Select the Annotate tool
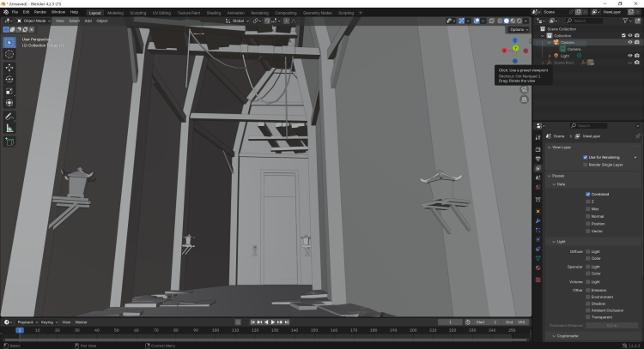 click(x=9, y=116)
